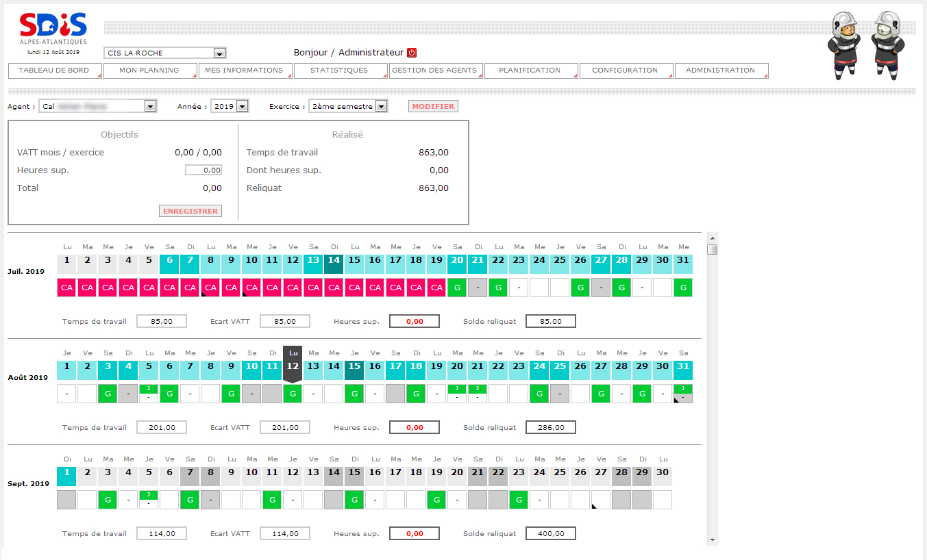Click the G cell under August 3
Screen dimensions: 927x560
[x=108, y=394]
